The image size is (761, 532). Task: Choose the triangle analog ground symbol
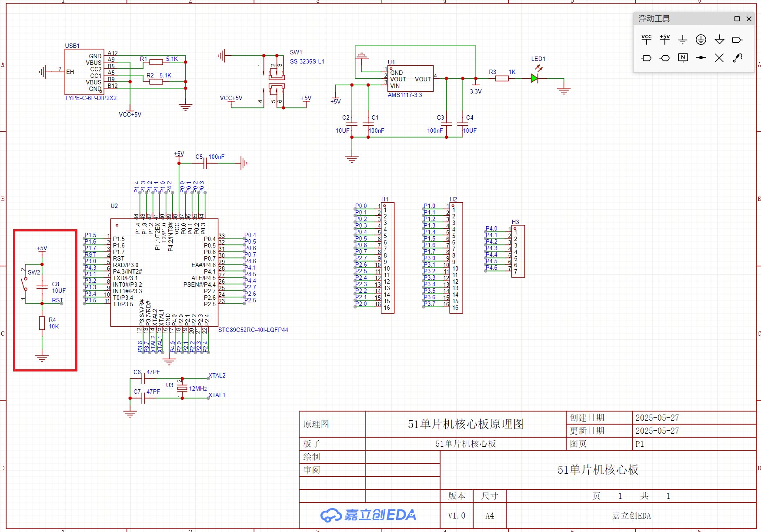click(x=719, y=40)
